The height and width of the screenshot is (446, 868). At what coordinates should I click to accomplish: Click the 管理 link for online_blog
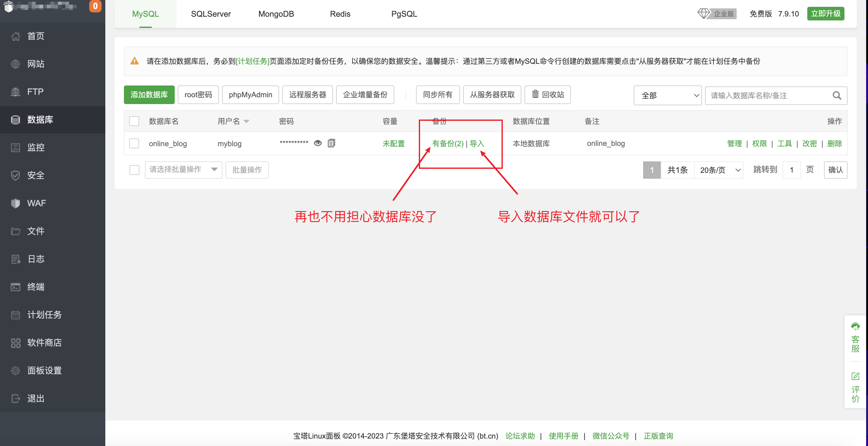pos(734,143)
